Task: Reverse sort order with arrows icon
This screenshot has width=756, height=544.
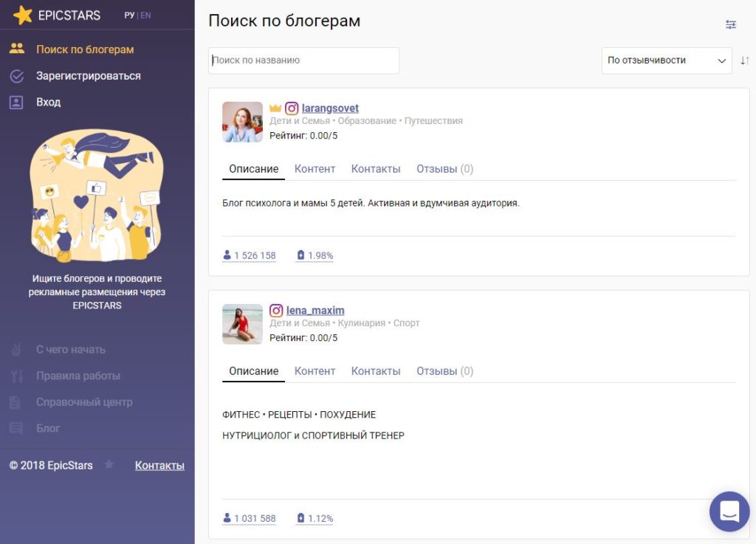Action: 745,61
